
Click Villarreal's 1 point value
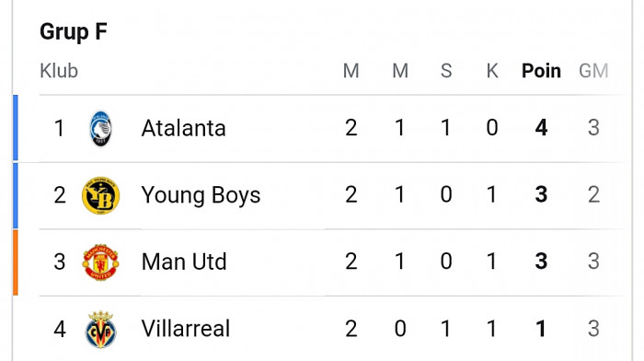pyautogui.click(x=541, y=329)
